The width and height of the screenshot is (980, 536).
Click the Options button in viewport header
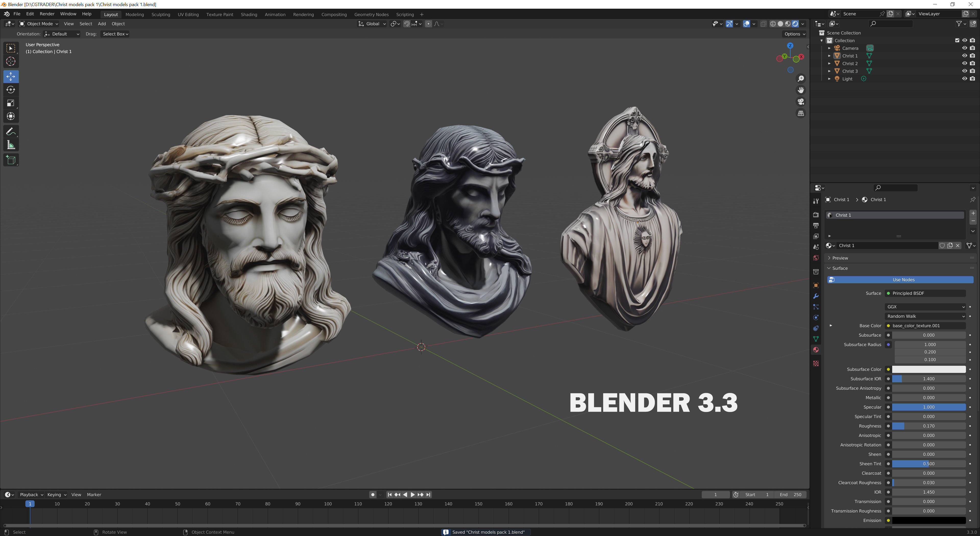pos(794,34)
